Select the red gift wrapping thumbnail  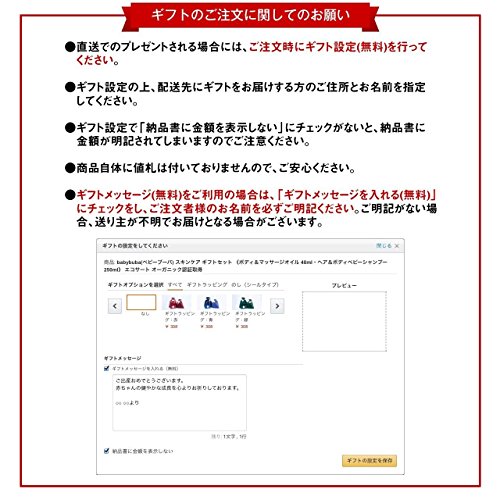point(176,302)
